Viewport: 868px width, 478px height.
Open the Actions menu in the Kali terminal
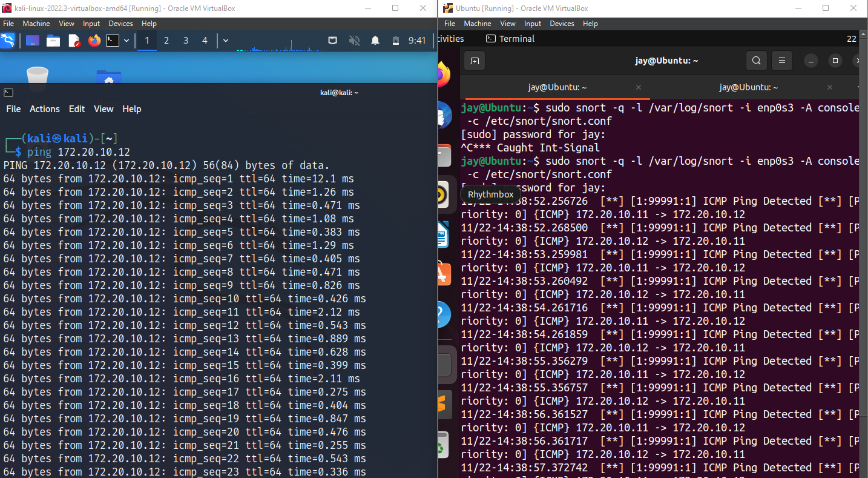pyautogui.click(x=44, y=109)
